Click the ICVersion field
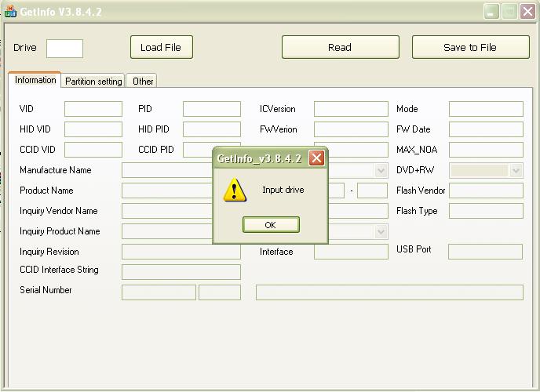Viewport: 540px width, 392px height. [351, 109]
